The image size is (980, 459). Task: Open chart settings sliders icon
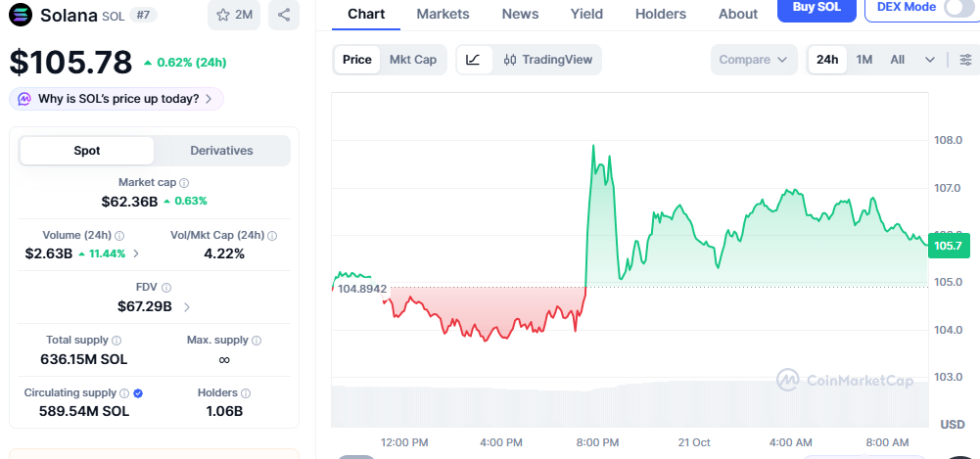[x=965, y=60]
